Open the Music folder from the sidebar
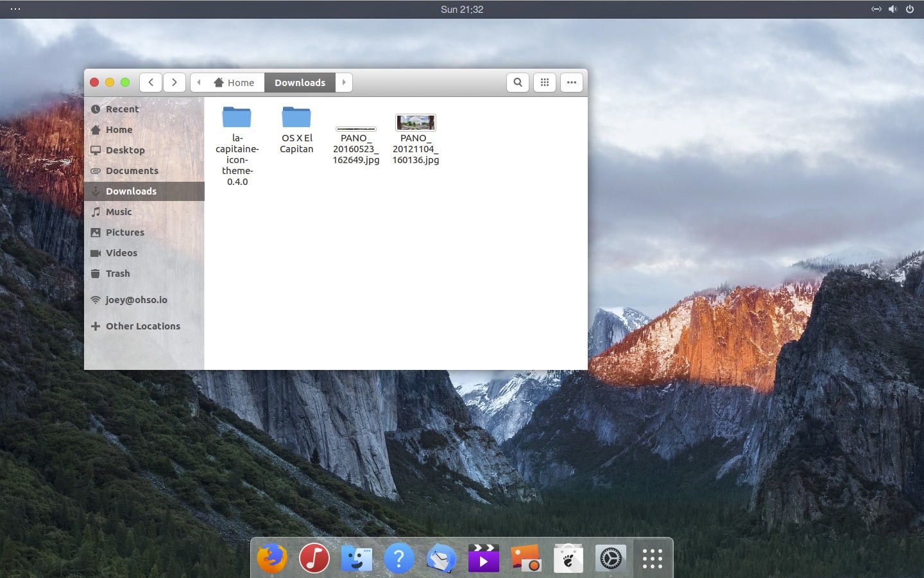 (x=119, y=211)
